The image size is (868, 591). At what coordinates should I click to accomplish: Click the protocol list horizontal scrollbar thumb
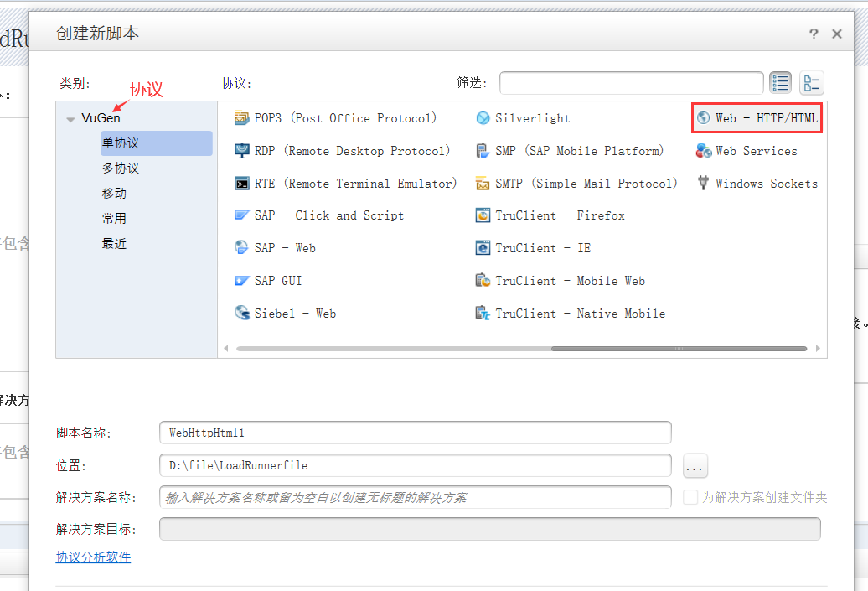[679, 349]
